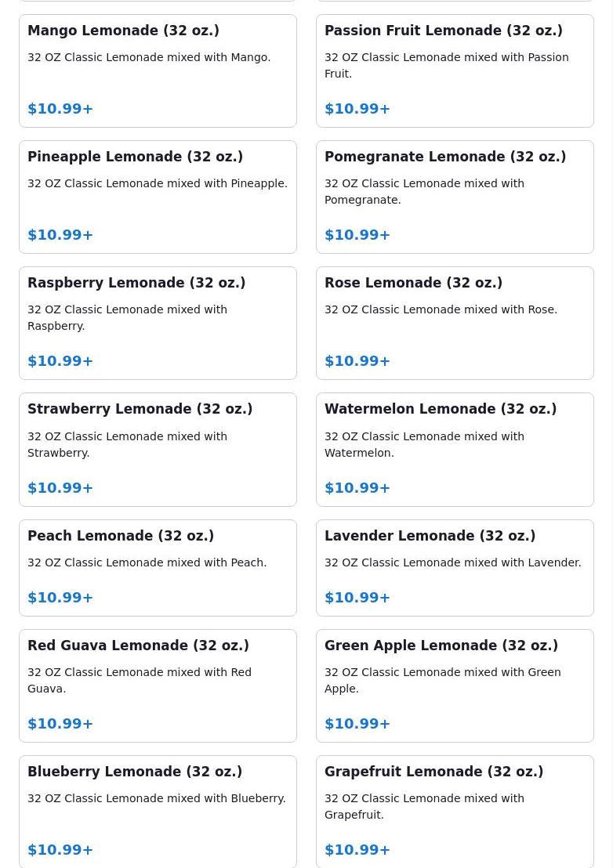The image size is (613, 868).
Task: Open Pomegranate Lemonade (32 oz.) menu item
Action: [x=455, y=197]
